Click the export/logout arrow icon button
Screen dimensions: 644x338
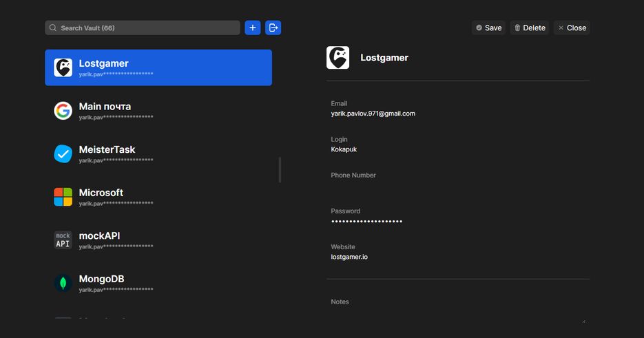pyautogui.click(x=273, y=28)
